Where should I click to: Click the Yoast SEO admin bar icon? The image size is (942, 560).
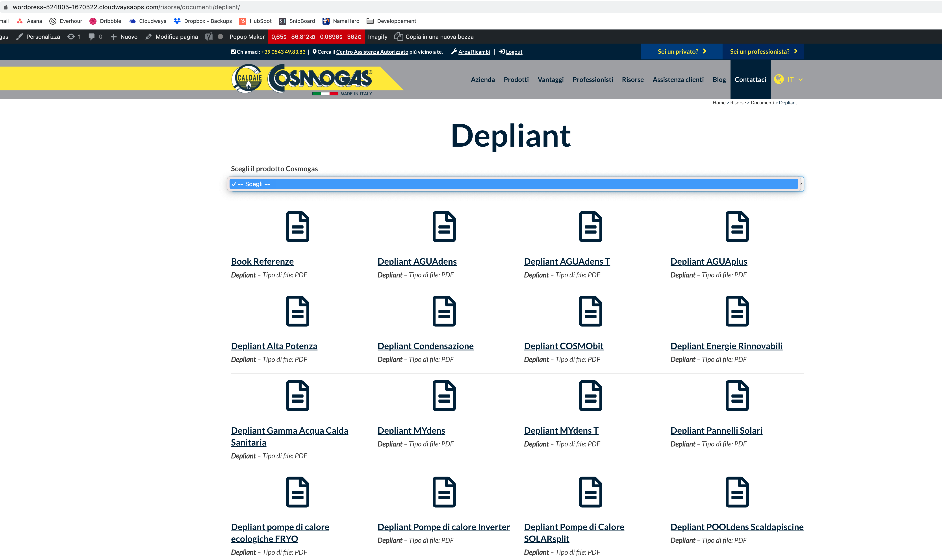tap(209, 37)
